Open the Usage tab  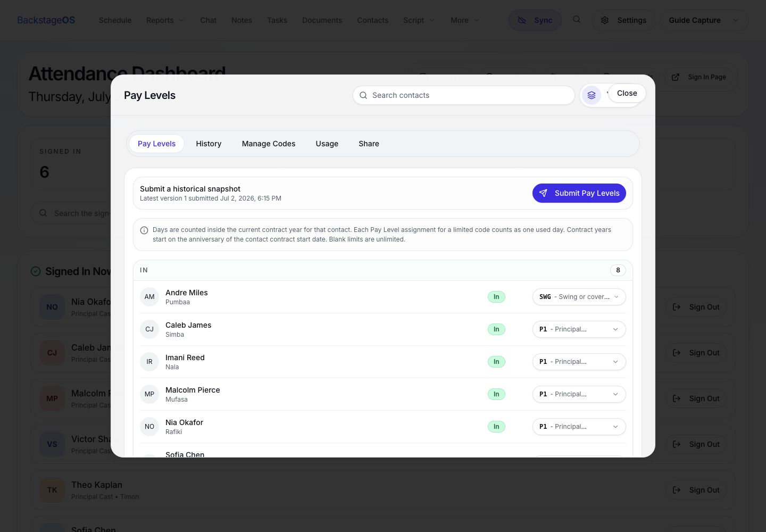coord(327,144)
